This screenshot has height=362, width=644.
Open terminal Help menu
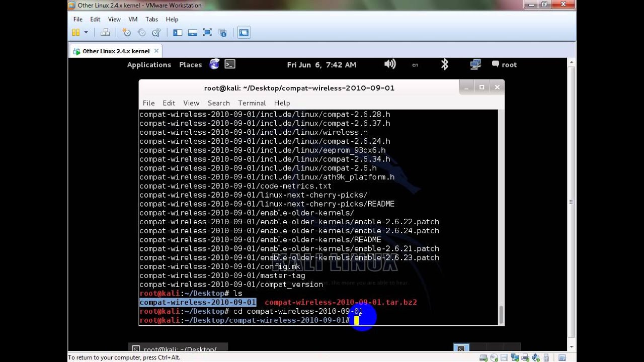(x=282, y=103)
